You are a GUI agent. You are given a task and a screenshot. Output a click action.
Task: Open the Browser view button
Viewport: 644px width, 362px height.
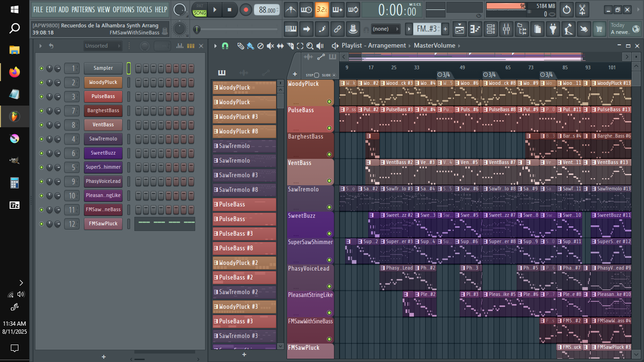point(522,29)
